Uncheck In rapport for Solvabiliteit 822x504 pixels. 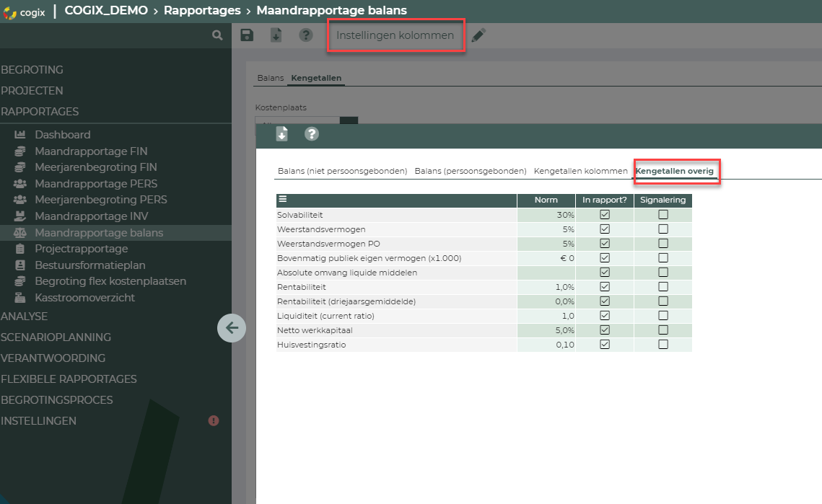tap(605, 215)
